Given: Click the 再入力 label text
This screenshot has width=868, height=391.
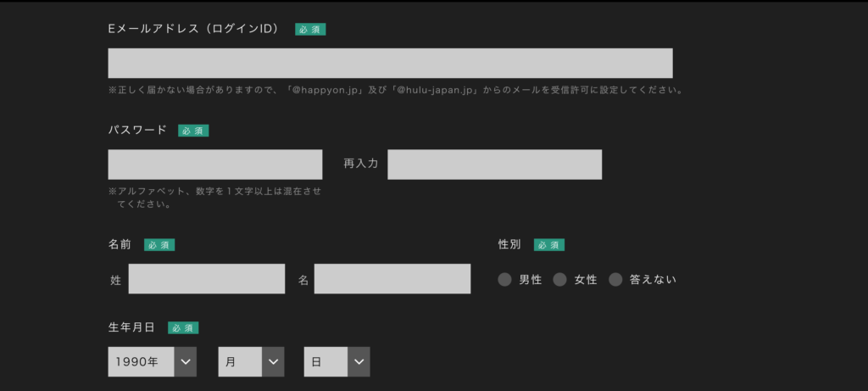Looking at the screenshot, I should [361, 164].
